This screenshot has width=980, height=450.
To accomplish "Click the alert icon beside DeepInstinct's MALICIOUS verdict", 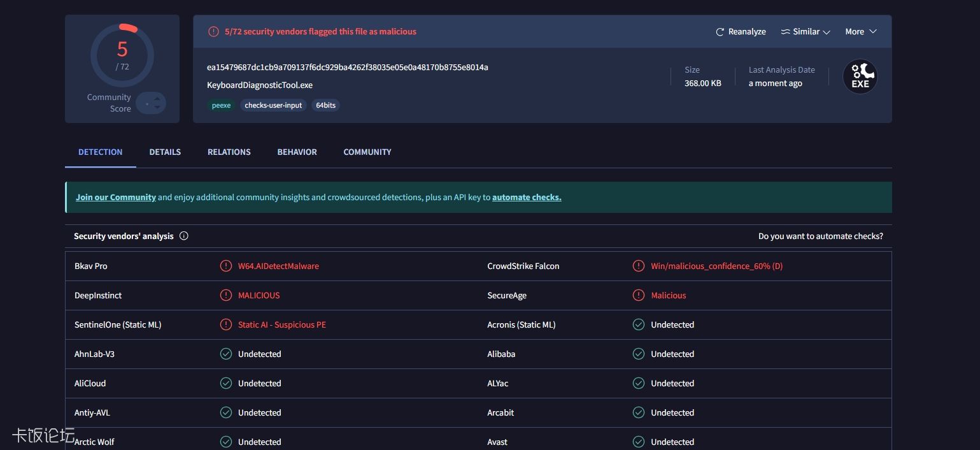I will pyautogui.click(x=226, y=295).
